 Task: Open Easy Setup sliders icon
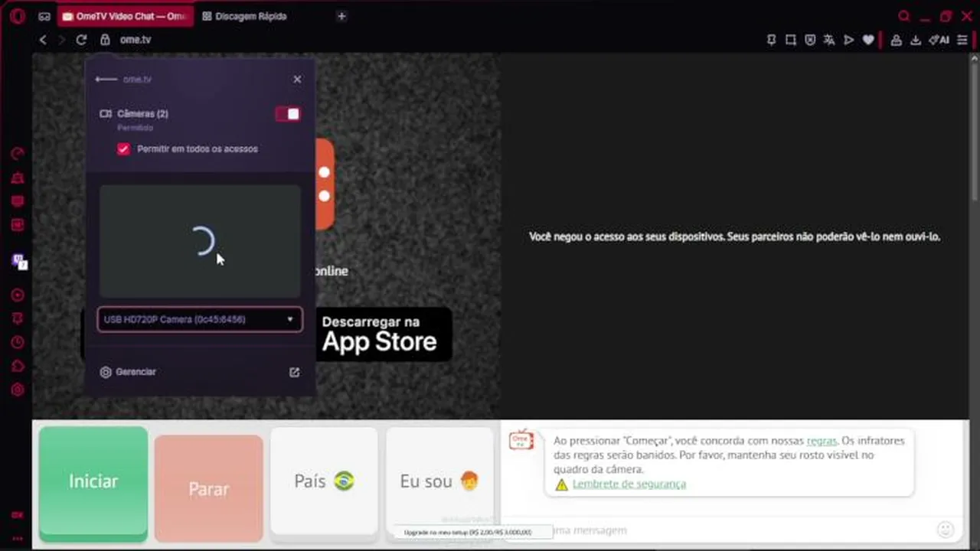coord(962,40)
